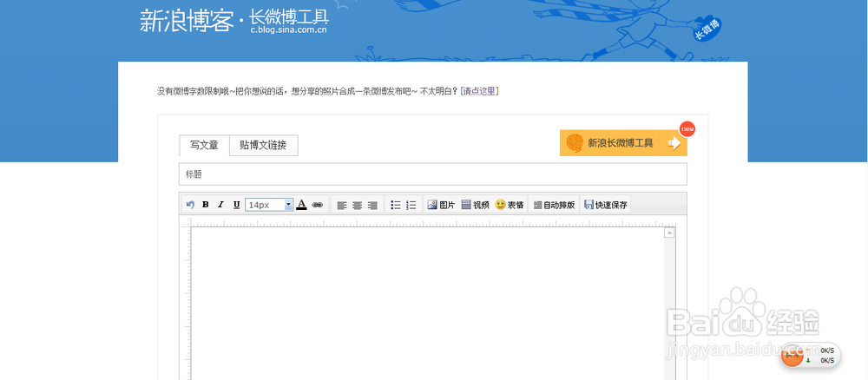Center align text

[x=357, y=206]
